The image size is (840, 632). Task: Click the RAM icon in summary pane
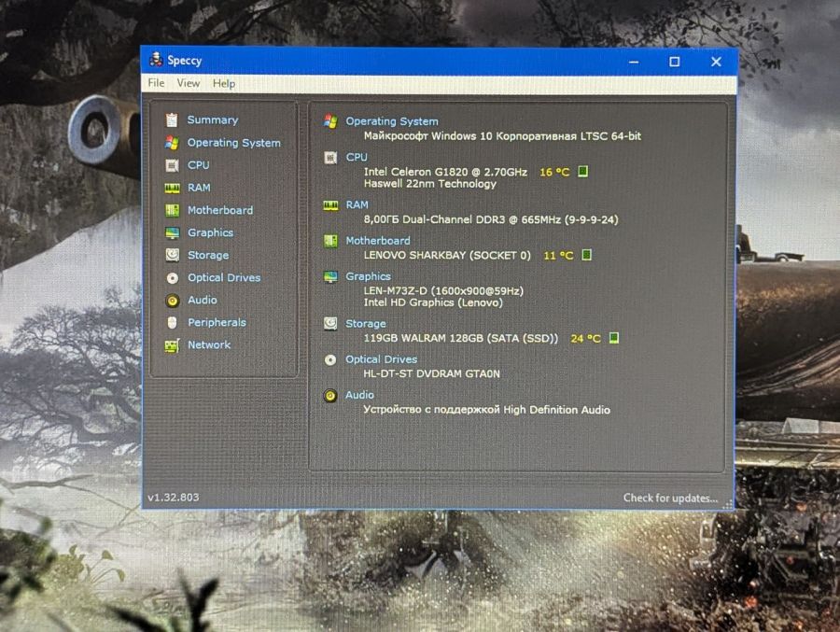330,205
